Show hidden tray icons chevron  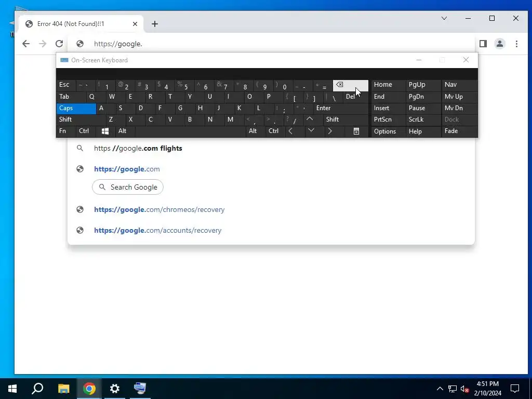click(440, 389)
